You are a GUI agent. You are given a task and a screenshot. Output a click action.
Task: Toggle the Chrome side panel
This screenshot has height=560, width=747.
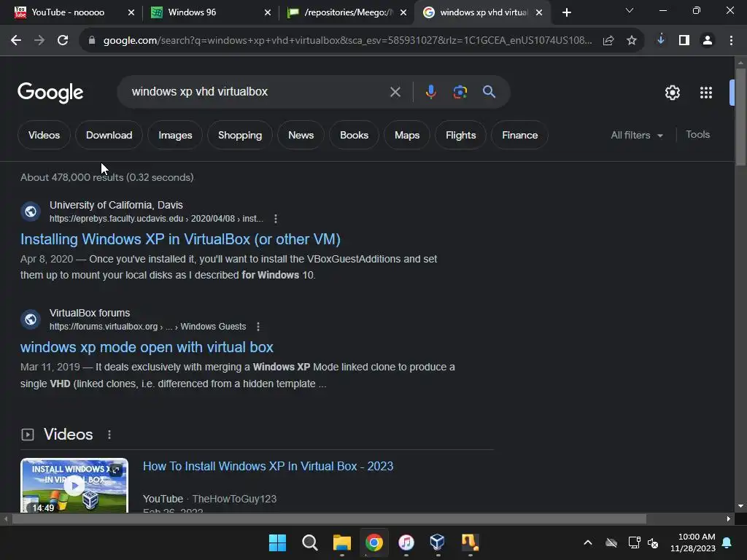[x=684, y=41]
